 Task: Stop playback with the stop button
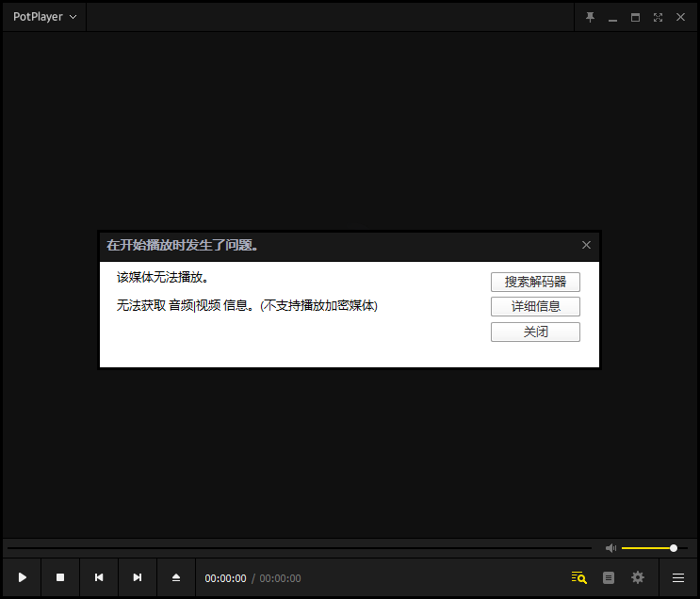[x=60, y=577]
